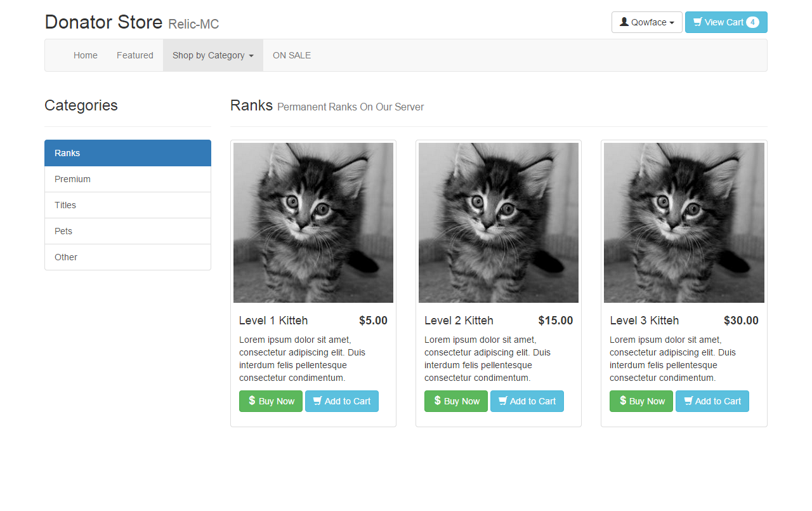Open the Featured tab

[x=135, y=55]
